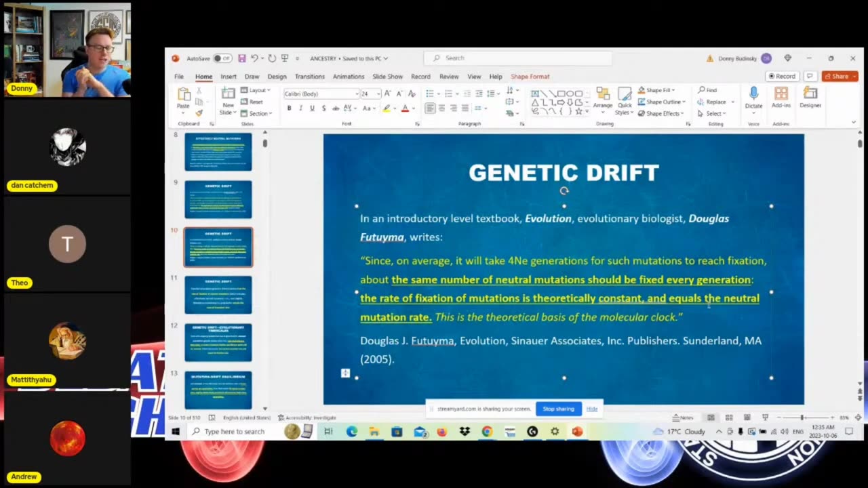This screenshot has height=488, width=868.
Task: Switch to Shape Format tab
Action: 530,77
